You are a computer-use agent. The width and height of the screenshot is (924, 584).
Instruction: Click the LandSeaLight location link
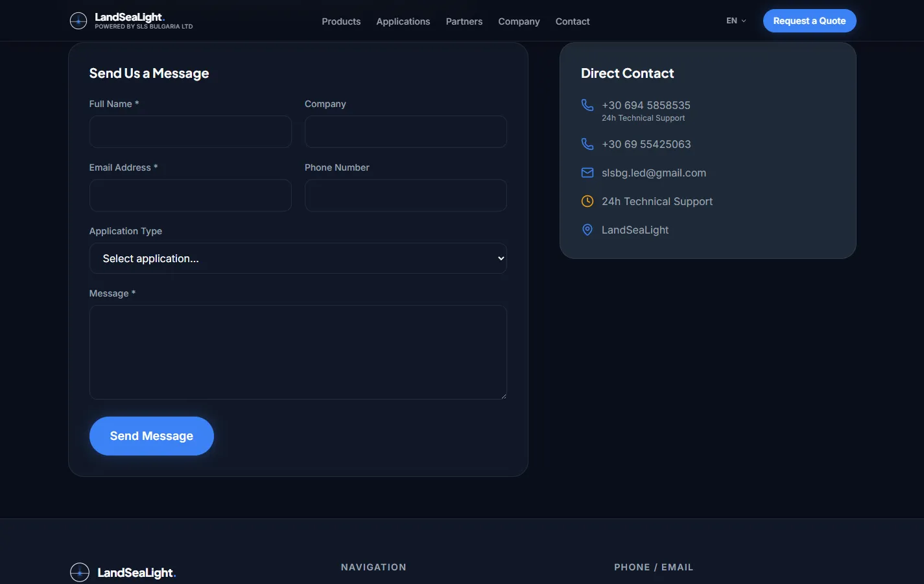pyautogui.click(x=635, y=230)
